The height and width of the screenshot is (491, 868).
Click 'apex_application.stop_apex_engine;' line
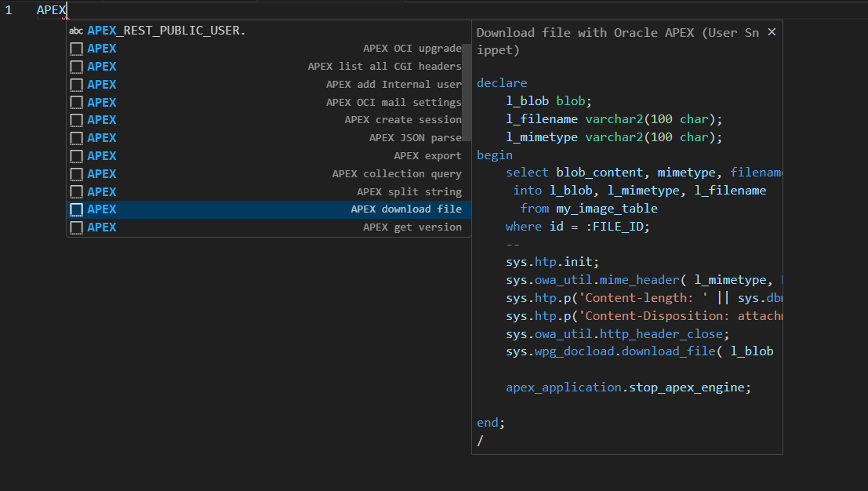click(628, 387)
